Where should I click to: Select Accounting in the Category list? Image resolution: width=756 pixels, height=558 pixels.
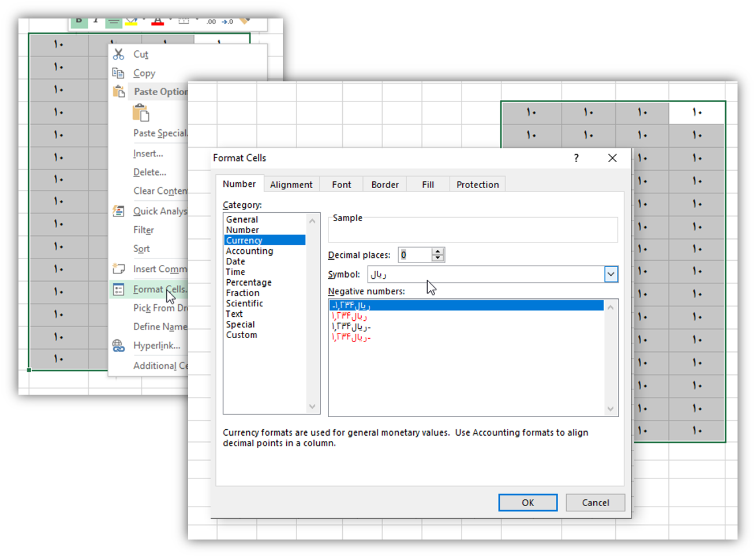coord(249,251)
